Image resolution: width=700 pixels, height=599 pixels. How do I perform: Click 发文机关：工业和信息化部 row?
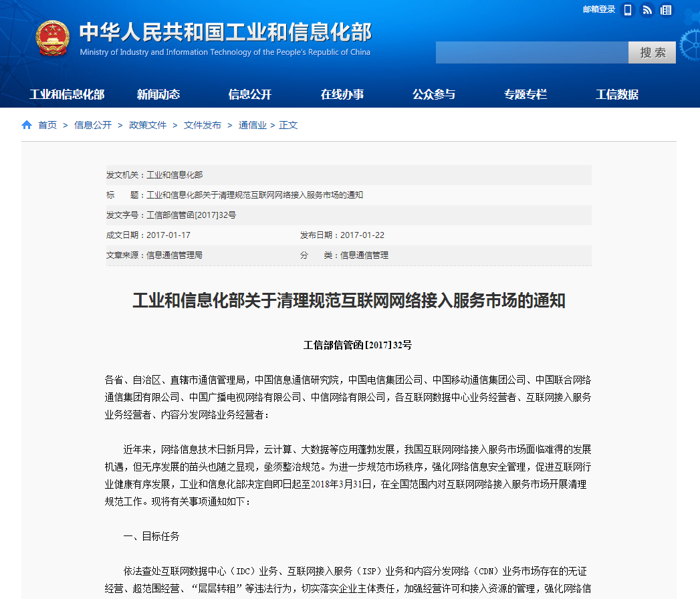click(x=348, y=175)
